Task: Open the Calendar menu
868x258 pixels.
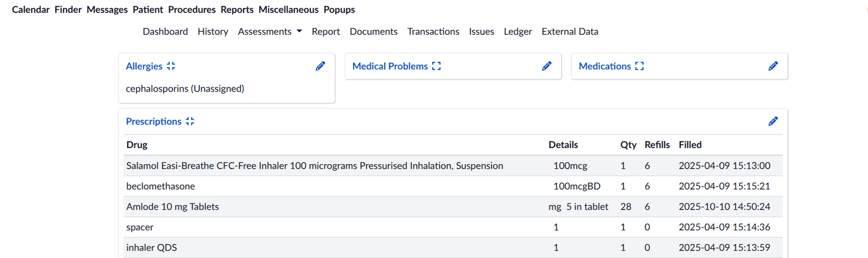Action: (31, 10)
